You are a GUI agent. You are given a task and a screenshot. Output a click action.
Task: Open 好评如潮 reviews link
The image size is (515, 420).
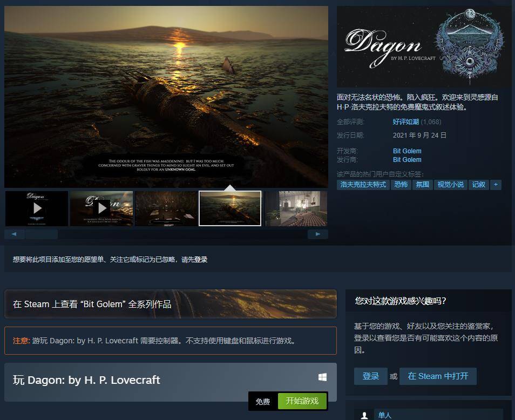tap(405, 122)
